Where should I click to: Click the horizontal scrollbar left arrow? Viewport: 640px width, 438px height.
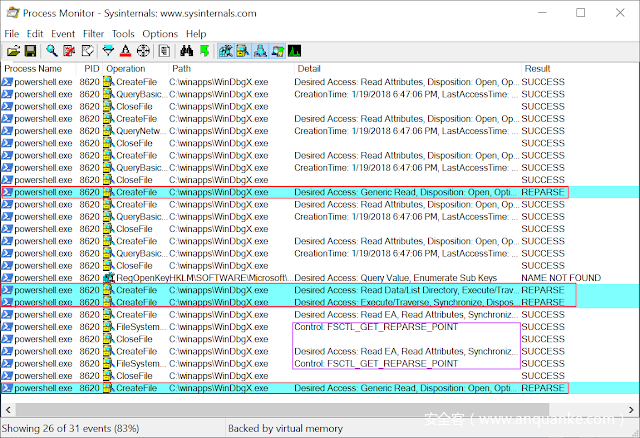(8, 409)
